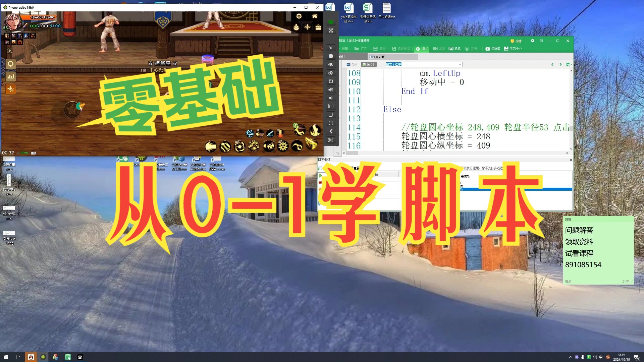Click the .xls spreadsheet desktop file
The height and width of the screenshot is (362, 644).
pos(368,12)
